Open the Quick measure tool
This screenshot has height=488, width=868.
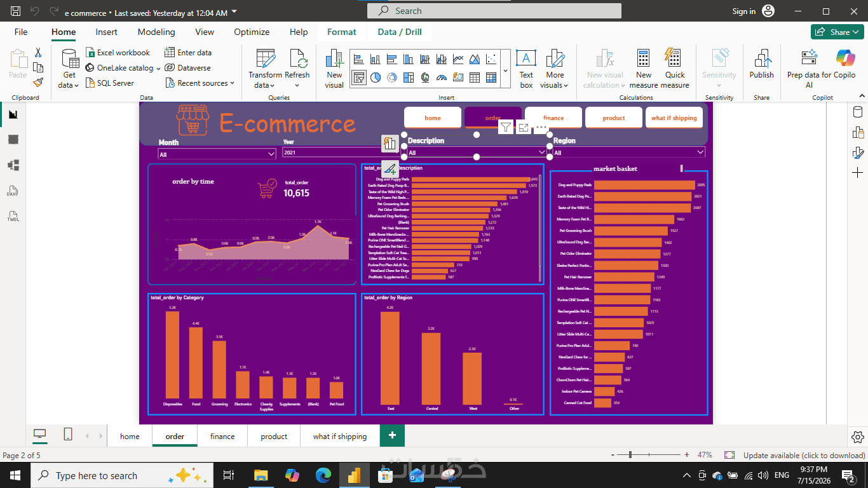(675, 69)
